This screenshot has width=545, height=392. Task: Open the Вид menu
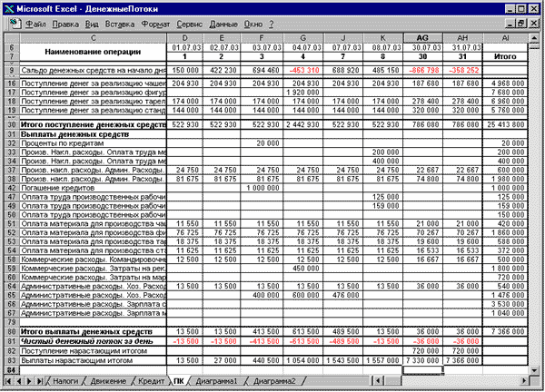(92, 24)
